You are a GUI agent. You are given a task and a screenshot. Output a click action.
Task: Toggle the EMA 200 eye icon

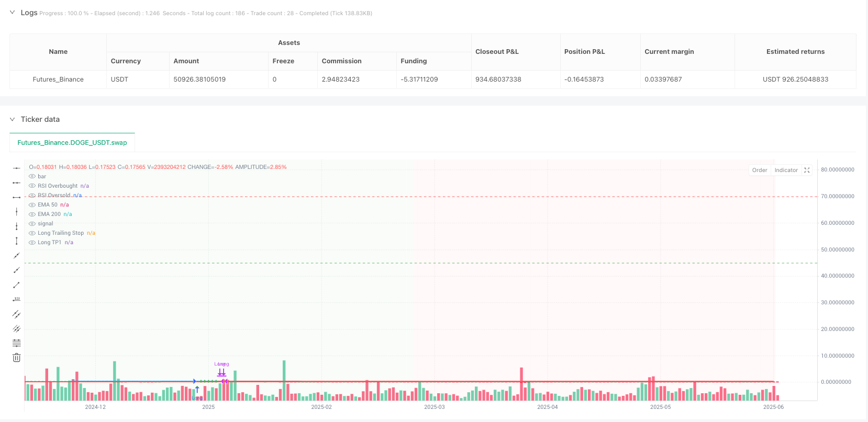(32, 214)
